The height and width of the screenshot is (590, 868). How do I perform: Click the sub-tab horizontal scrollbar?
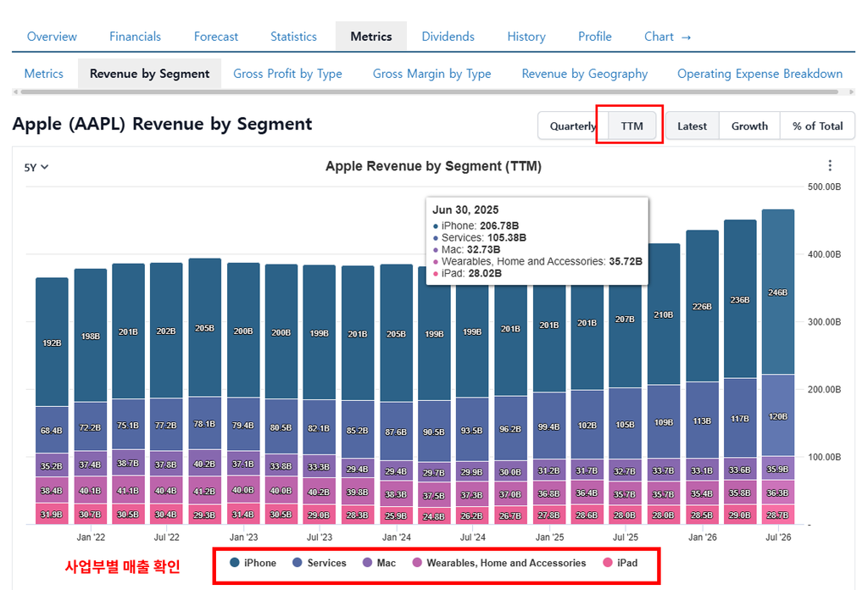431,92
